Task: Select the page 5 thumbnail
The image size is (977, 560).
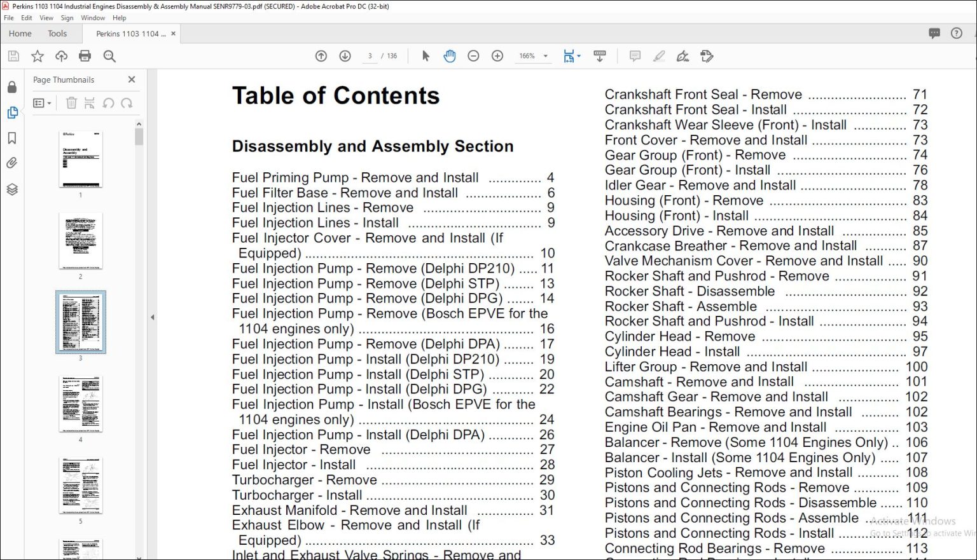Action: click(x=81, y=485)
